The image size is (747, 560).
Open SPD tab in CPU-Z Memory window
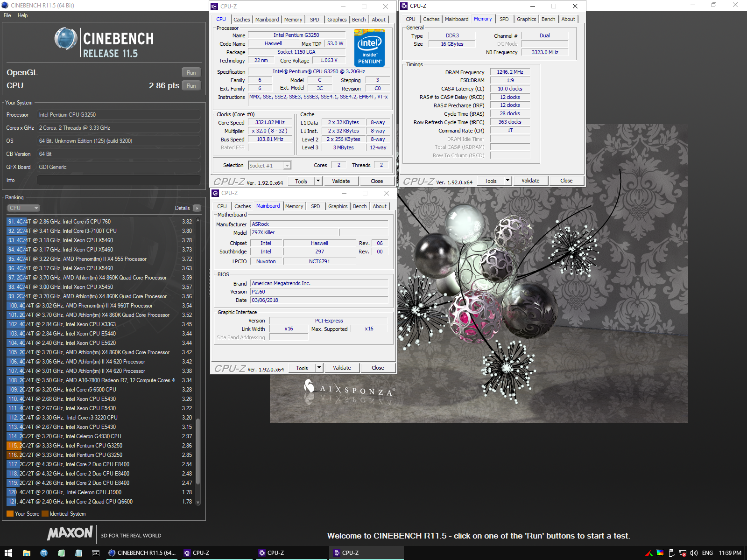point(504,19)
